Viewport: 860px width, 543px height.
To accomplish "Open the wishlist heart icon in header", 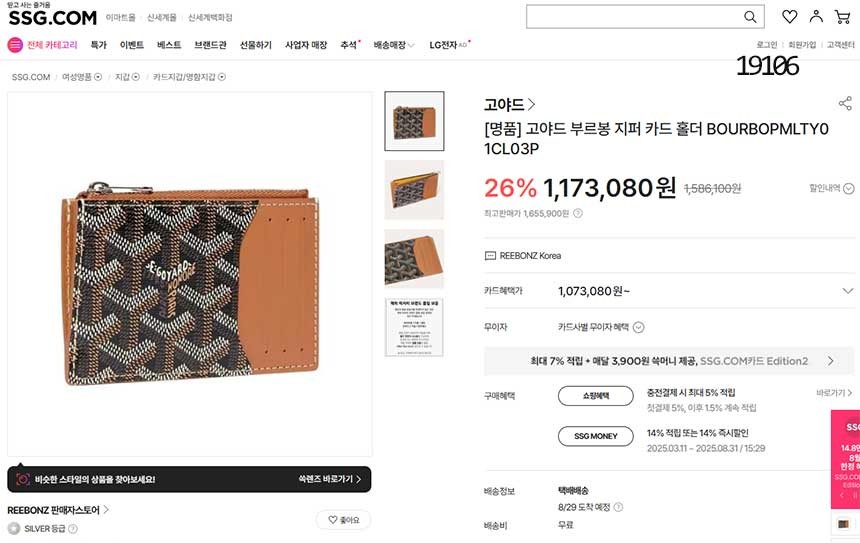I will click(x=789, y=16).
